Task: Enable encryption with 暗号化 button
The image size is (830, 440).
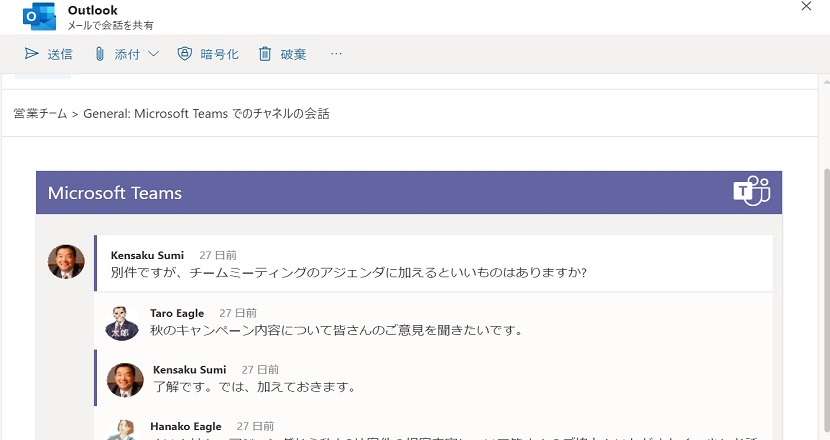Action: 208,54
